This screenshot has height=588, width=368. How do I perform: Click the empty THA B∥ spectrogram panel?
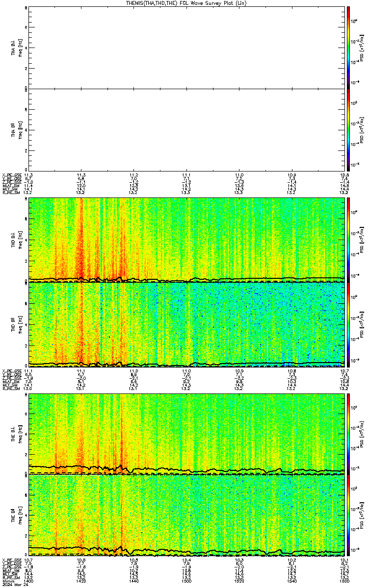click(186, 129)
